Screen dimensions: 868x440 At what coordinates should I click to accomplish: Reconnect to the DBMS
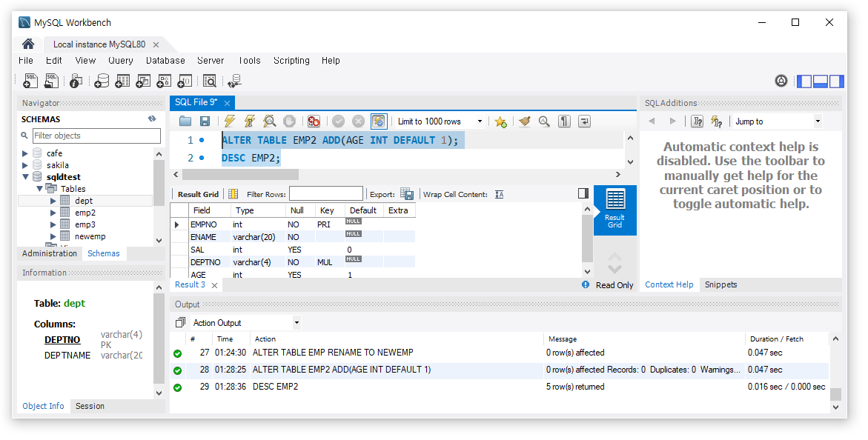pos(234,81)
